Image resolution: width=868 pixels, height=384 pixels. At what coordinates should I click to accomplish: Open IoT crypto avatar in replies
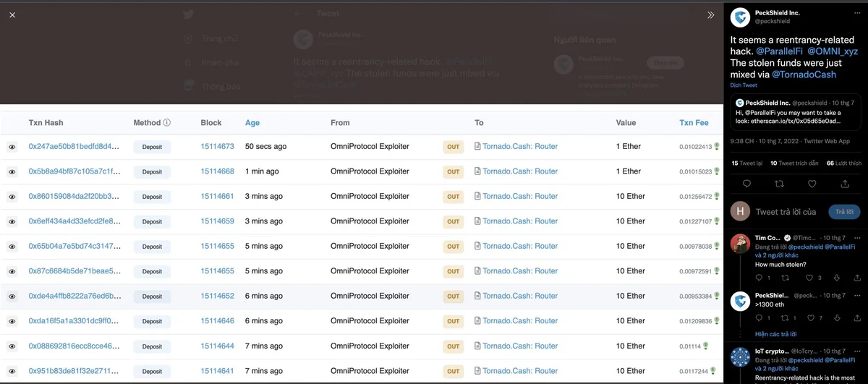pos(739,357)
